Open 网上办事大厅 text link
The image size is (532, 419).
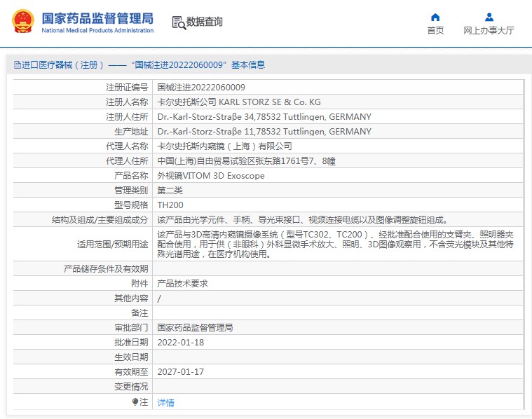coord(489,31)
